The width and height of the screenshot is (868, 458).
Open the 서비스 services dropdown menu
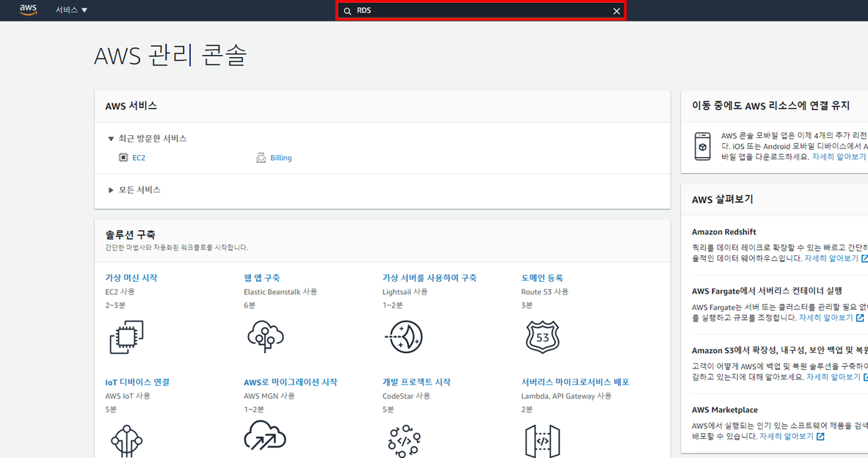point(71,10)
